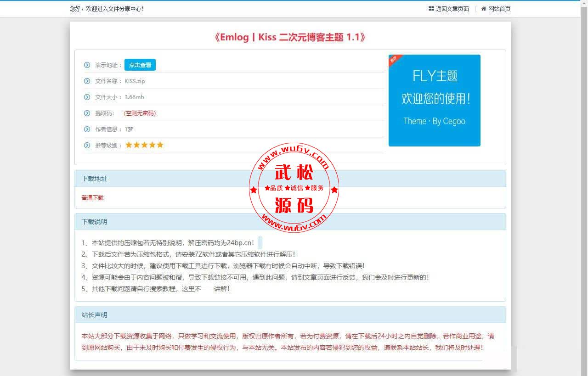The height and width of the screenshot is (376, 588).
Task: Go to 网站首页 link
Action: (499, 9)
